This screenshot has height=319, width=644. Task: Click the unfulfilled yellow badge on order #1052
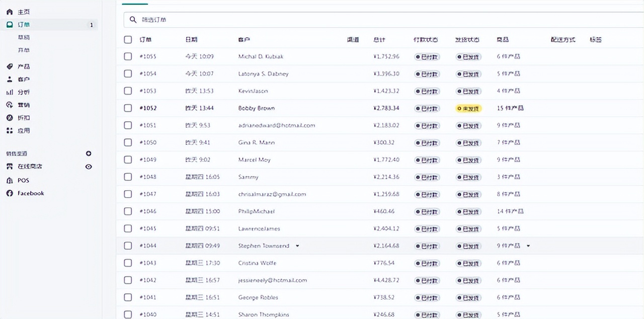pos(468,108)
